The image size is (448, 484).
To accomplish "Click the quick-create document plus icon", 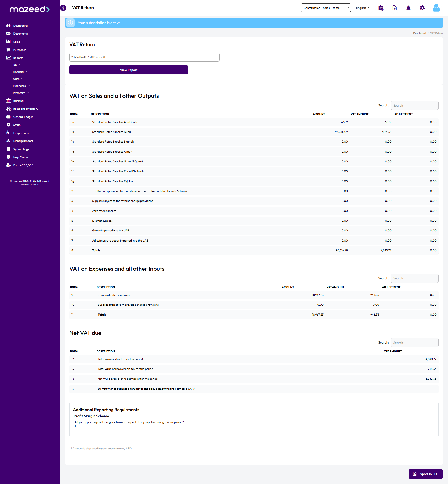I will point(381,8).
